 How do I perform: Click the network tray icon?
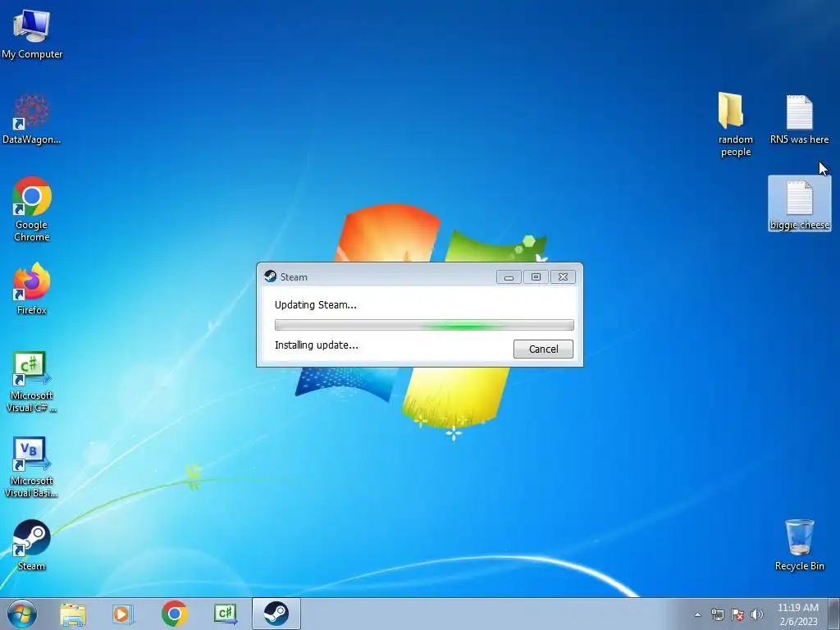[717, 614]
